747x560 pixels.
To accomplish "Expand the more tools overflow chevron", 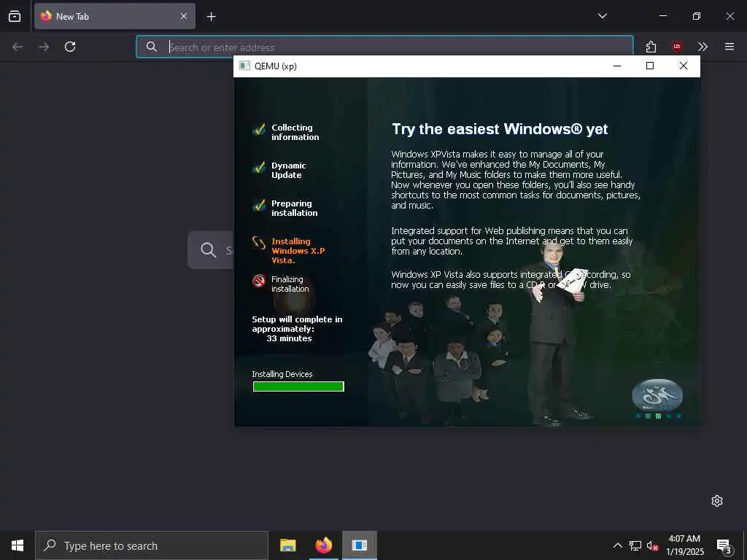I will coord(703,47).
